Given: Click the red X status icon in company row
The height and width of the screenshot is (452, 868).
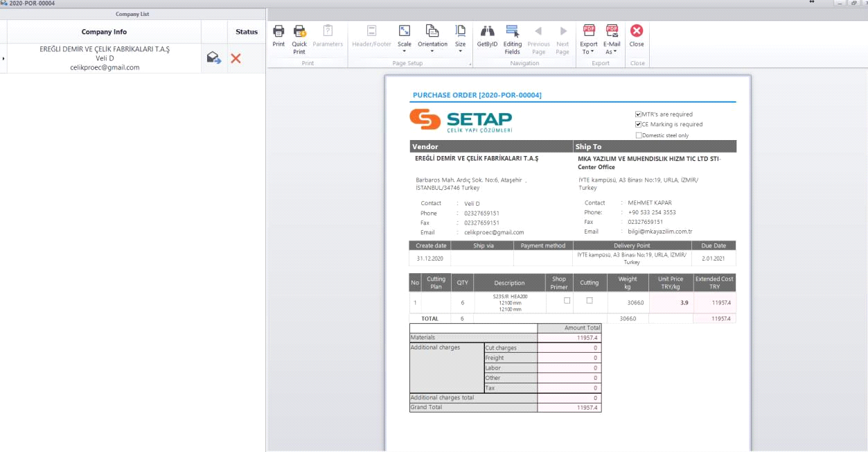Looking at the screenshot, I should [236, 58].
